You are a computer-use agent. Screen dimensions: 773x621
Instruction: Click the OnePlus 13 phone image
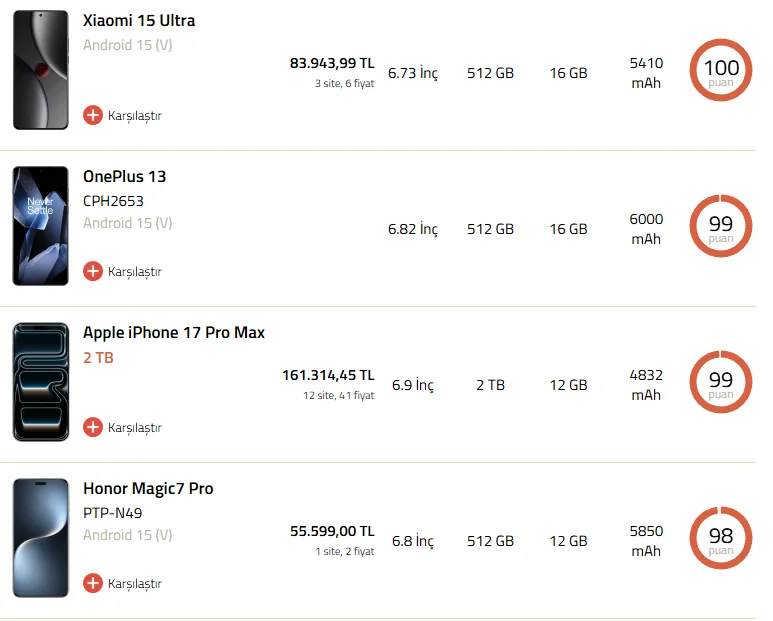click(x=41, y=226)
